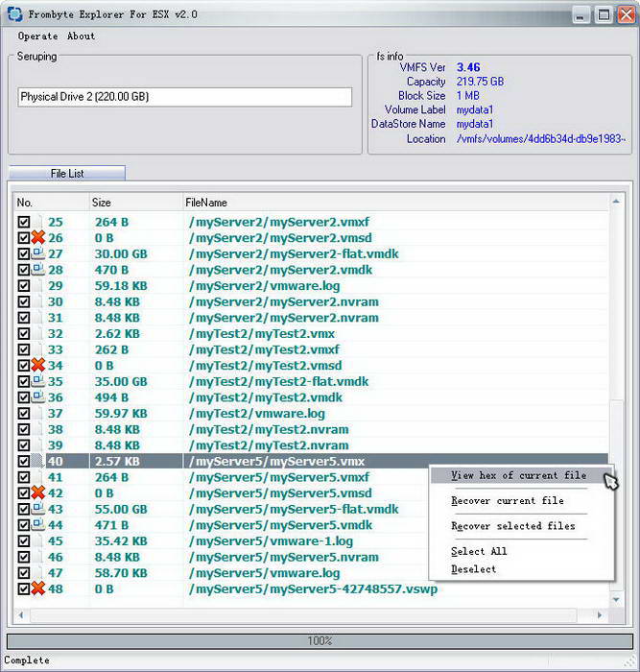
Task: Choose View hex of current file
Action: (x=518, y=475)
